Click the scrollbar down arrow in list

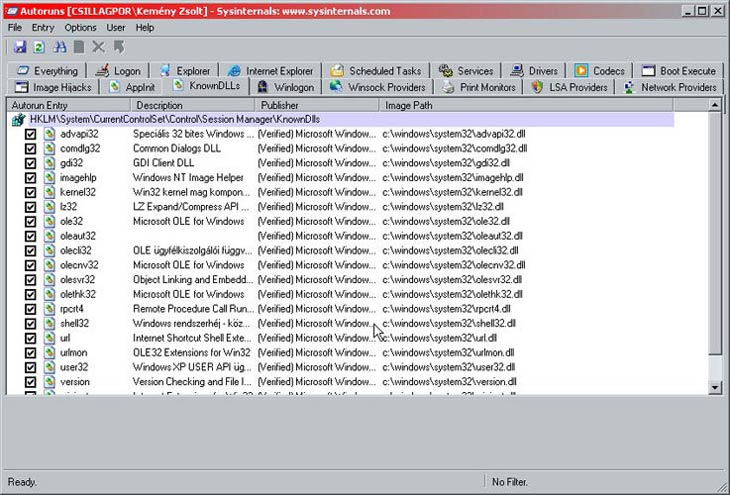[x=714, y=386]
